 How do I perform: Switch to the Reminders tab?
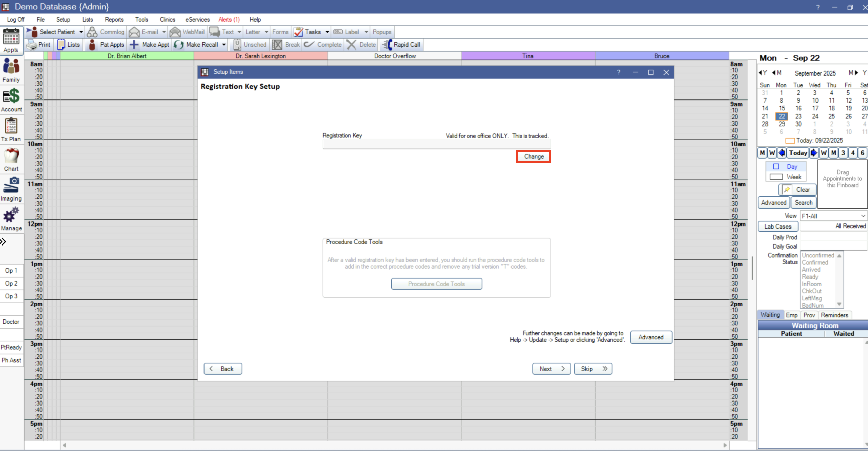pos(835,315)
